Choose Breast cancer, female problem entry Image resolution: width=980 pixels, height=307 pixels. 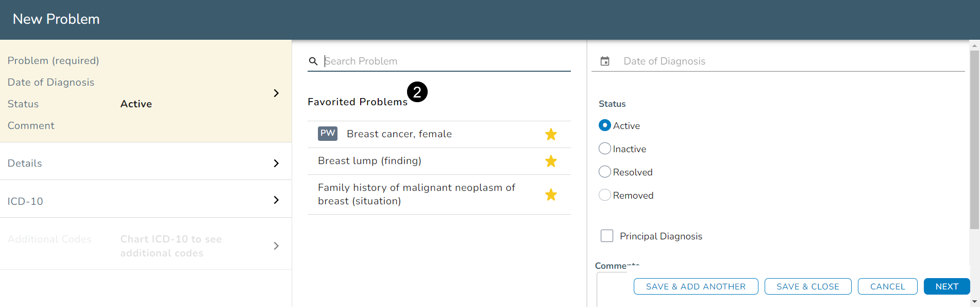[x=399, y=134]
